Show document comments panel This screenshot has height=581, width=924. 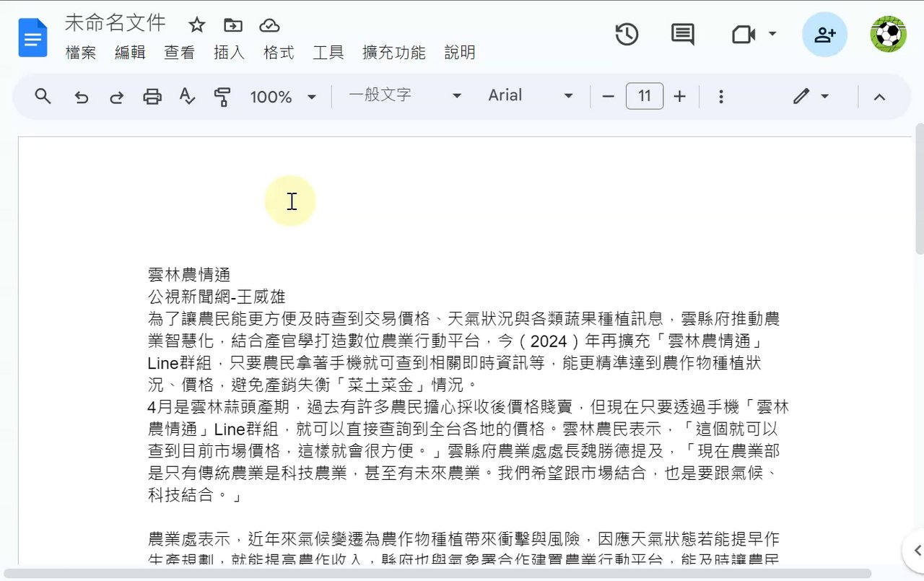click(683, 34)
